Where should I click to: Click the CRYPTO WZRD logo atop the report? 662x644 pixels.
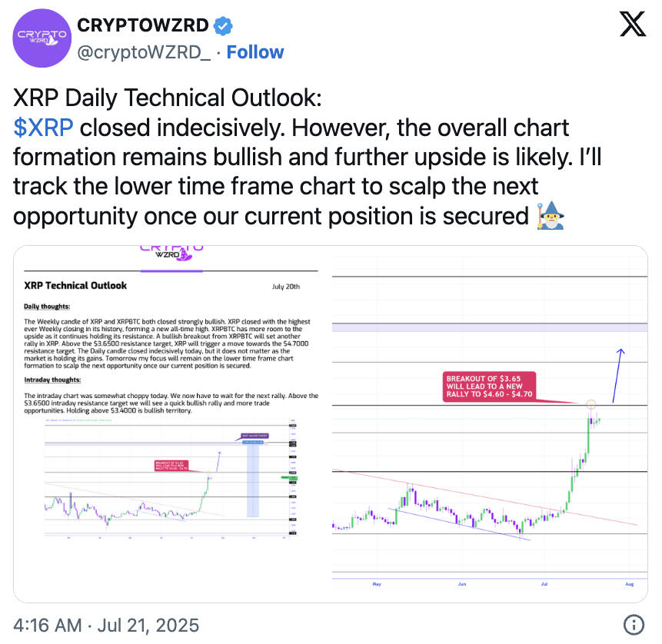pyautogui.click(x=171, y=253)
